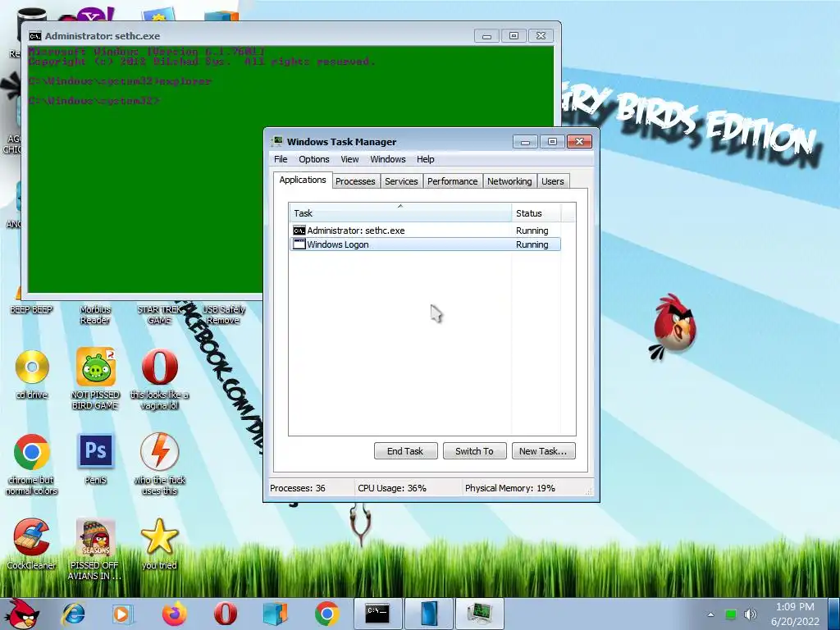
Task: Click the End Task button
Action: tap(405, 451)
